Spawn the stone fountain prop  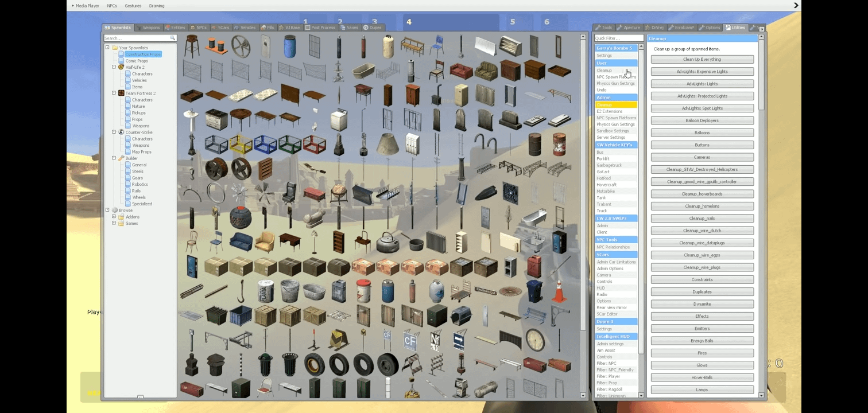[339, 71]
